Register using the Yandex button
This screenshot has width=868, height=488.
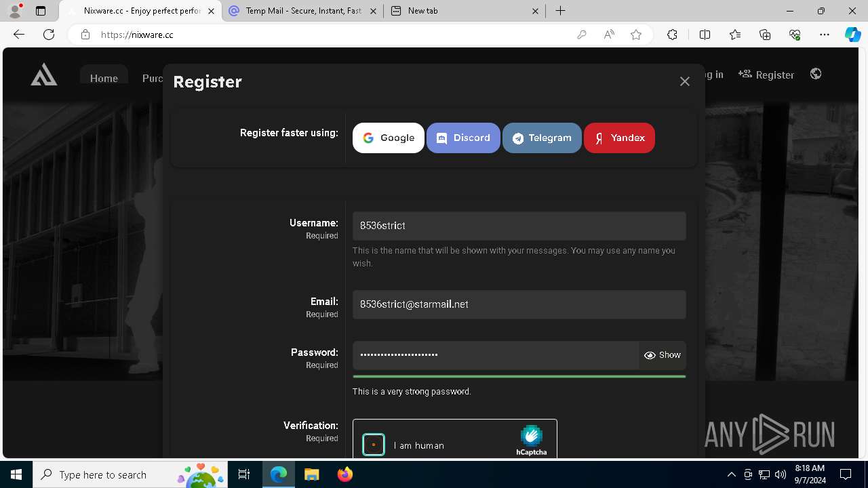(619, 138)
